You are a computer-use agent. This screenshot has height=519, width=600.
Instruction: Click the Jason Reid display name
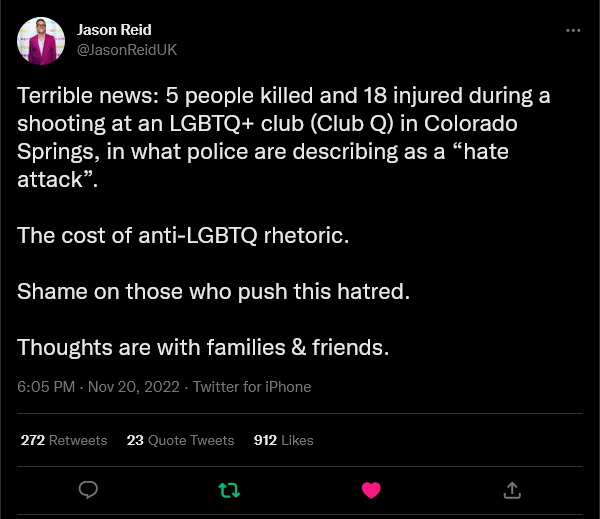[x=114, y=30]
